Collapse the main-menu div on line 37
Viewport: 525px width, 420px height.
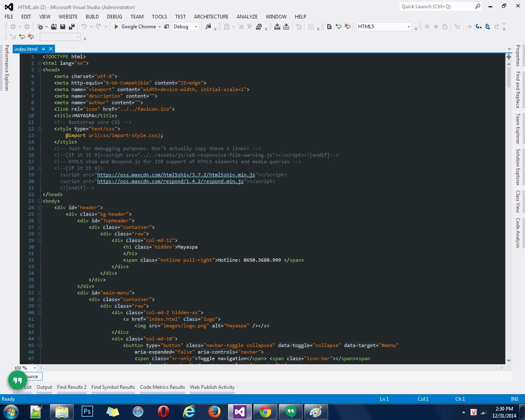40,293
